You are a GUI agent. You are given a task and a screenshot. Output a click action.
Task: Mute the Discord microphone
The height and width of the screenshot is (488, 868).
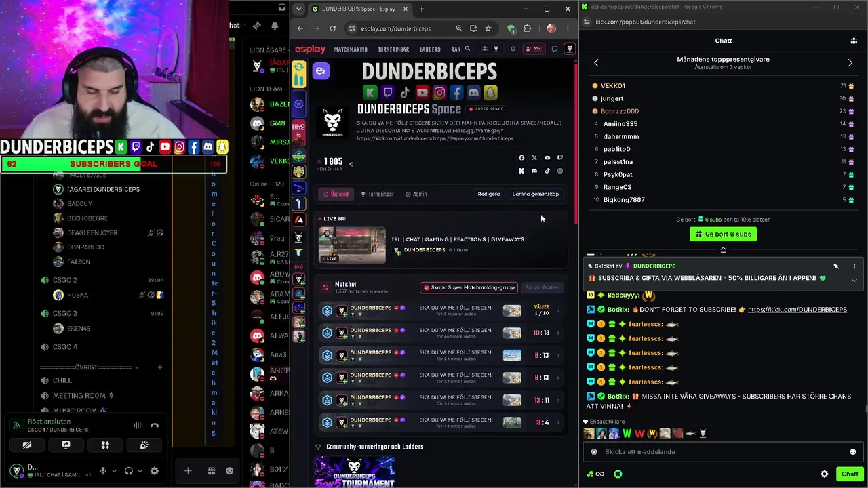tap(103, 471)
